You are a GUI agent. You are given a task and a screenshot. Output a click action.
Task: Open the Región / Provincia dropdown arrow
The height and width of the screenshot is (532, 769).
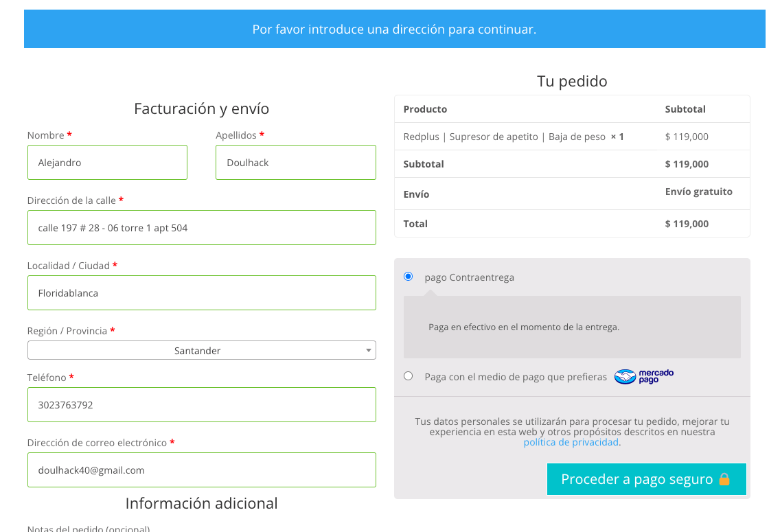click(x=368, y=351)
